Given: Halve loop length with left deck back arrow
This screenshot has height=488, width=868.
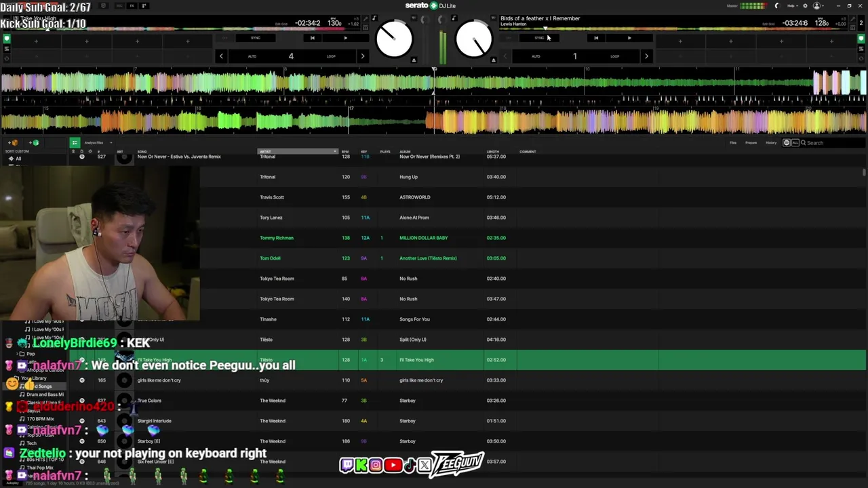Looking at the screenshot, I should (221, 56).
